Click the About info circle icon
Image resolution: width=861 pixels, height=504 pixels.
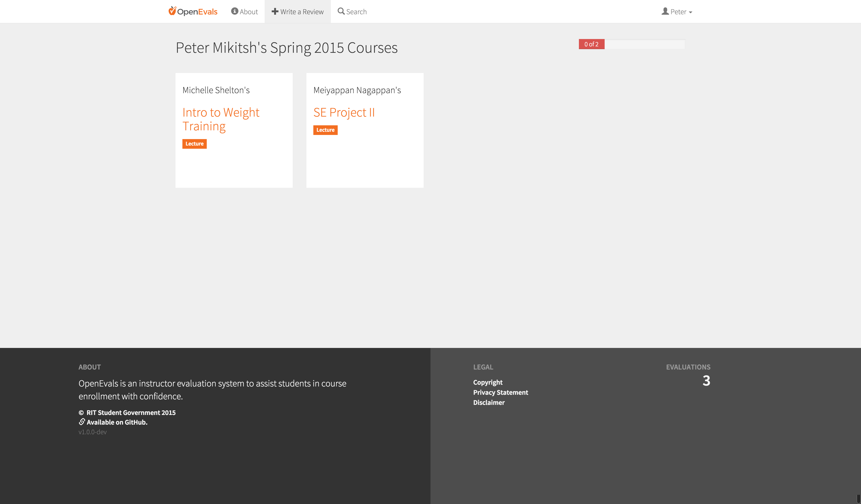point(234,11)
